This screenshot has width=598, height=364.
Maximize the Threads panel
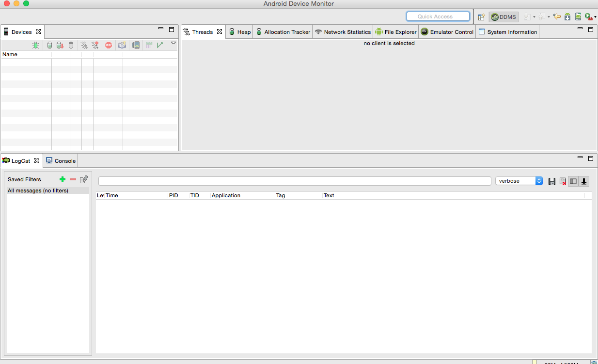pos(591,30)
